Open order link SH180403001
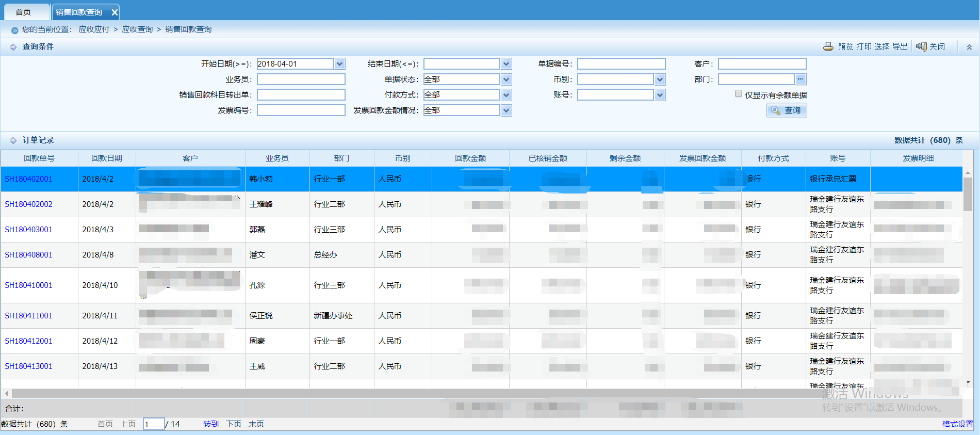Image resolution: width=980 pixels, height=435 pixels. [x=28, y=230]
